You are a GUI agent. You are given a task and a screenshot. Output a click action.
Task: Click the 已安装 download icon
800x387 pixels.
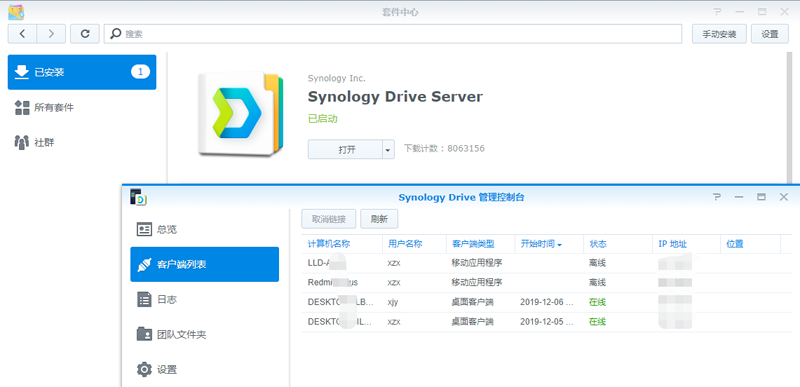(x=21, y=72)
